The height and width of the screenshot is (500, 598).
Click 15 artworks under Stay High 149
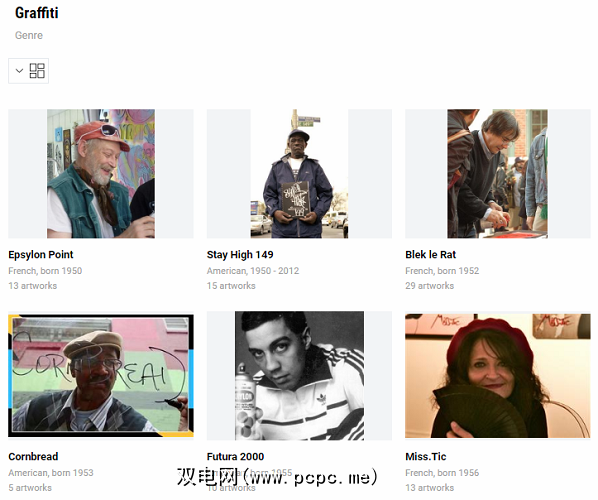point(231,286)
